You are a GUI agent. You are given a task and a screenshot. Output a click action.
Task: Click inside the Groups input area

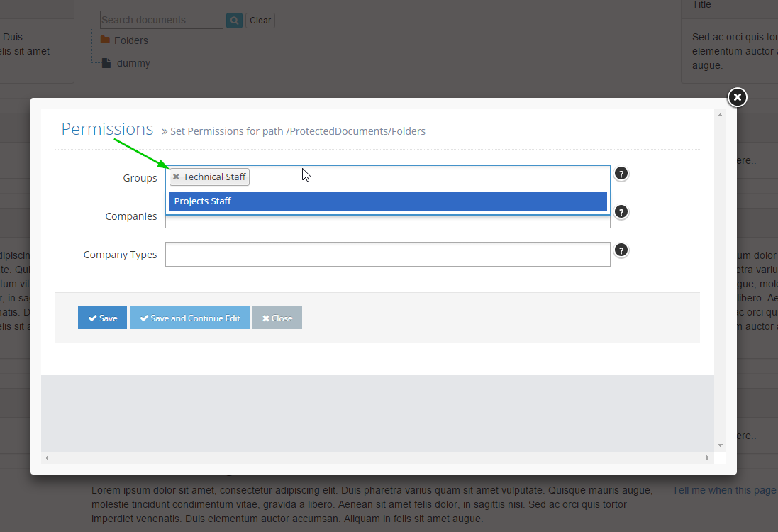(426, 177)
